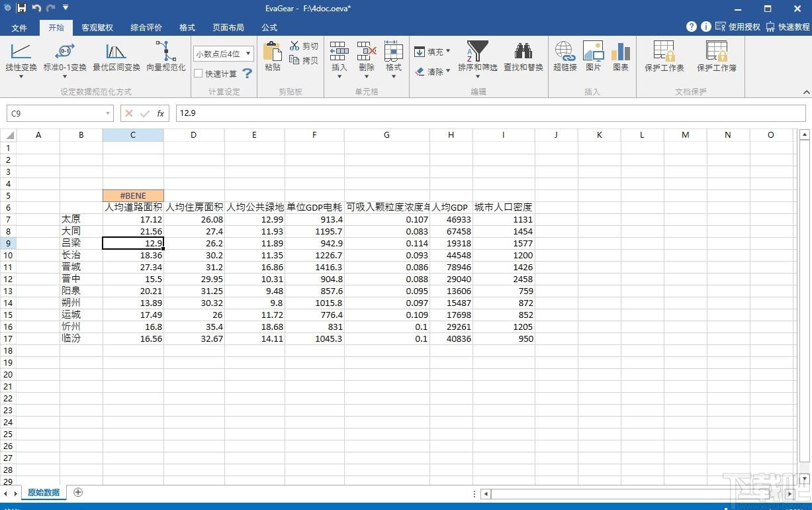The image size is (812, 510).
Task: Select 最优区间变换 optimal interval tool
Action: (x=116, y=57)
